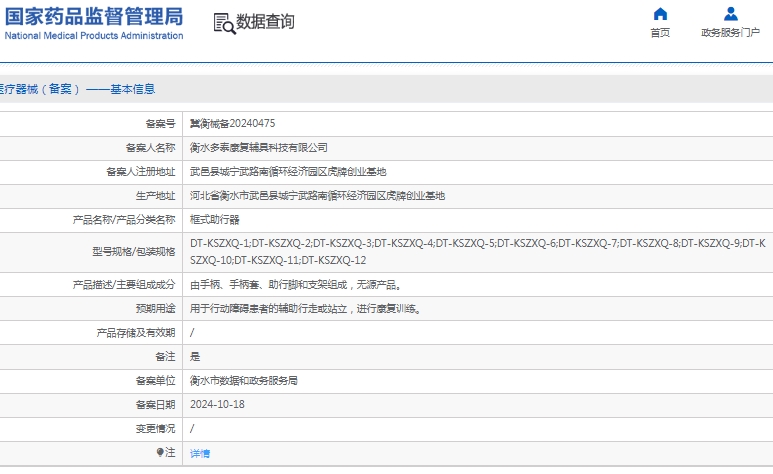
Task: Click the 备案号 row label
Action: (160, 123)
